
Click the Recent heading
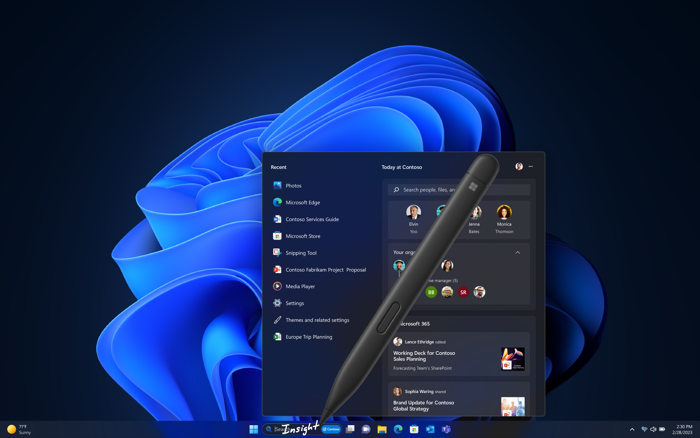279,167
